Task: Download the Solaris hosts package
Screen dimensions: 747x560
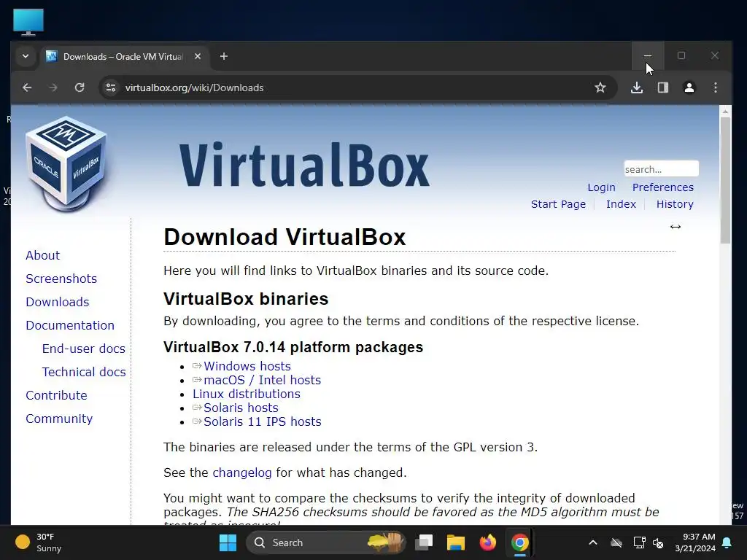Action: pos(241,408)
